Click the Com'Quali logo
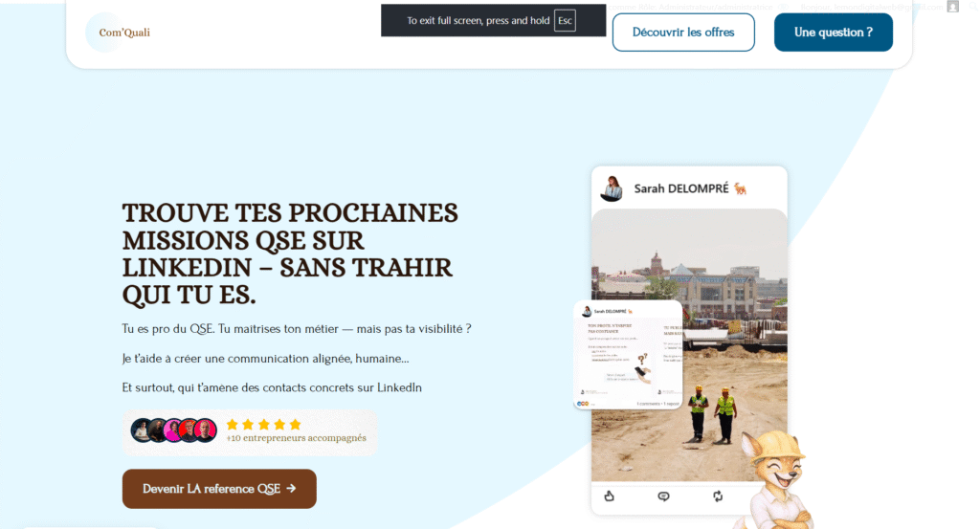The image size is (980, 529). pos(123,33)
